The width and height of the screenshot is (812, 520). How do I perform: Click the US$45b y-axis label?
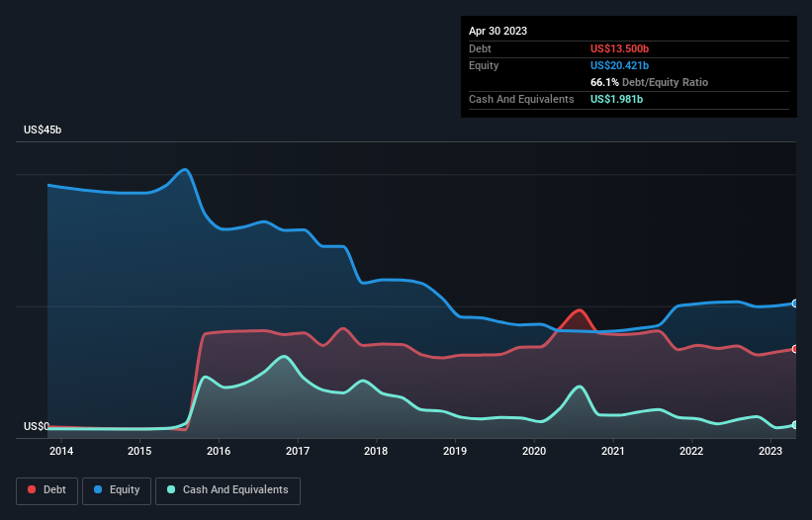click(43, 130)
